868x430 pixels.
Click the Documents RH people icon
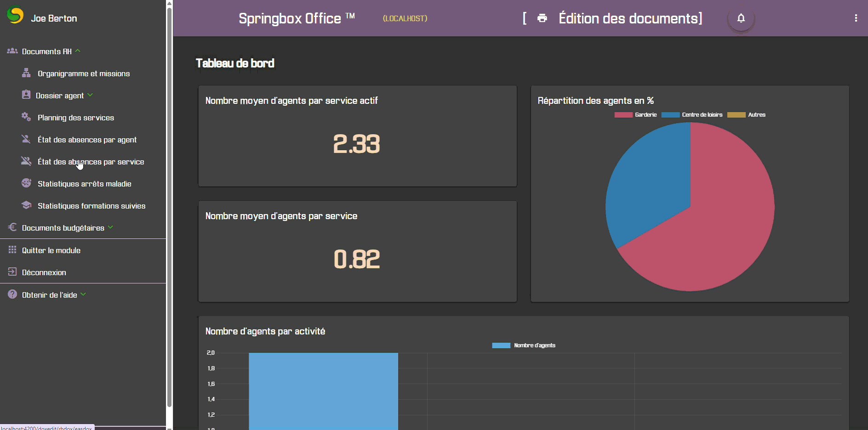pos(12,51)
